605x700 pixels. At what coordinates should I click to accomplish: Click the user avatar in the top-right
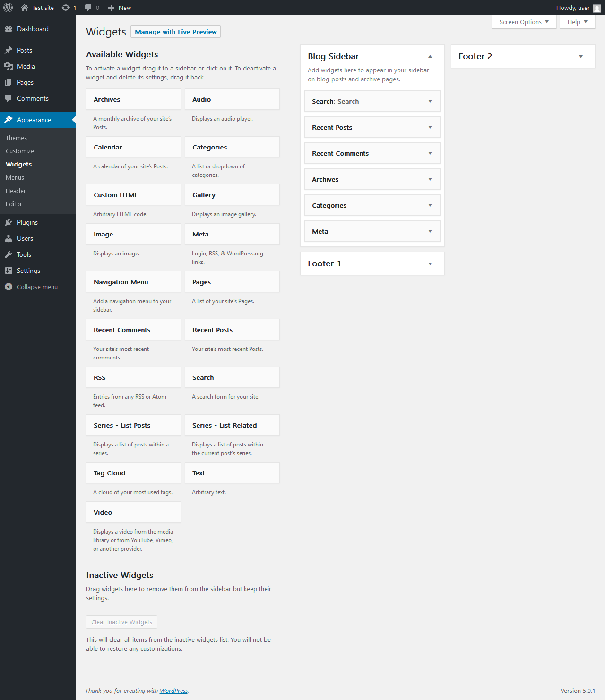597,8
